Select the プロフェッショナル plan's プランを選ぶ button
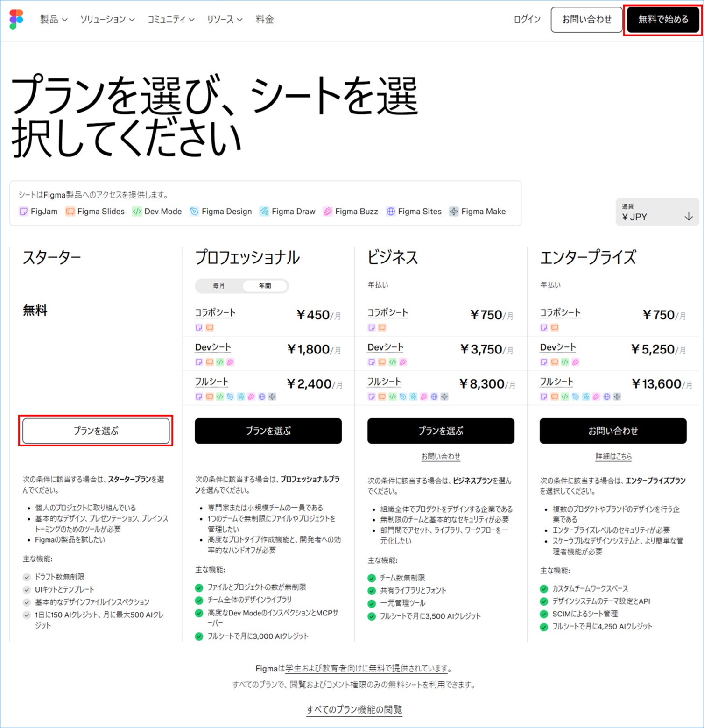 268,431
